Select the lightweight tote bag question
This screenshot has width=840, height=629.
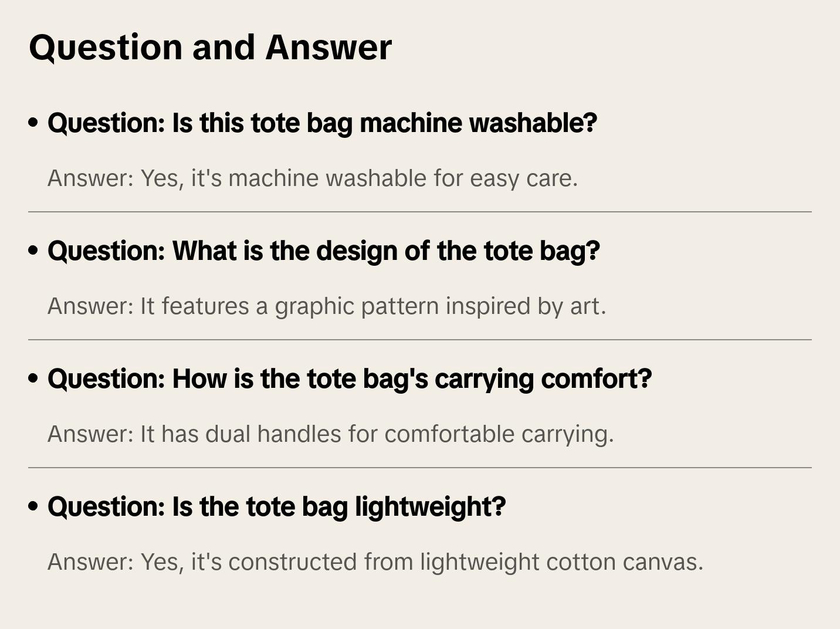click(276, 507)
